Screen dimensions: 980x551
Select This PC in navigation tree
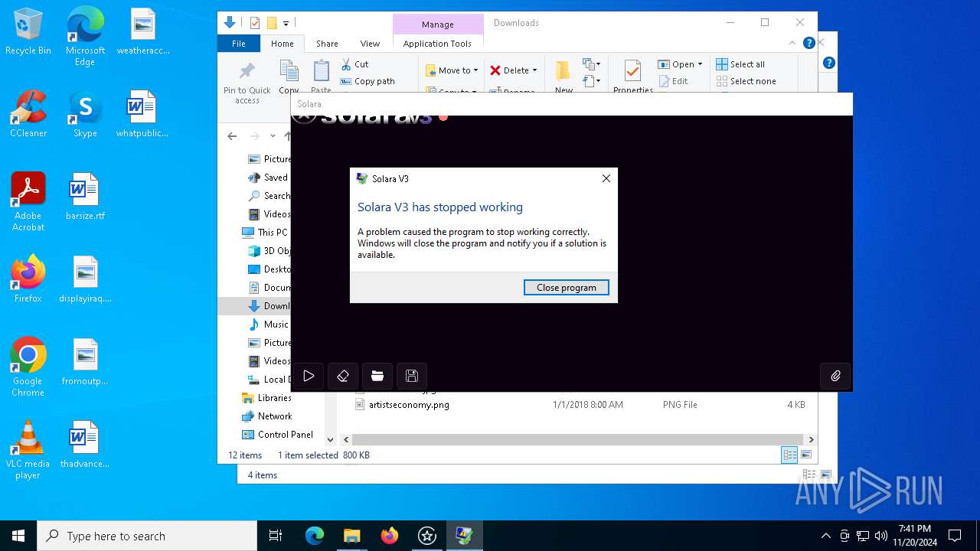point(265,233)
